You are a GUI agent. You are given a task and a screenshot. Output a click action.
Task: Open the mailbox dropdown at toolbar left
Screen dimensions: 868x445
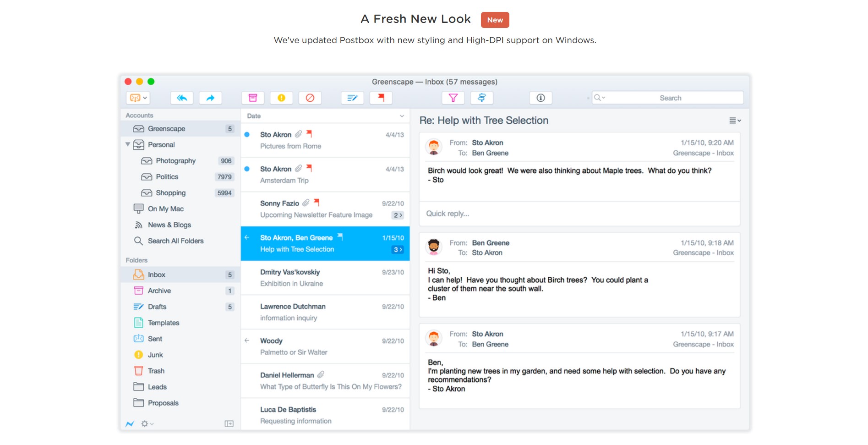click(138, 98)
